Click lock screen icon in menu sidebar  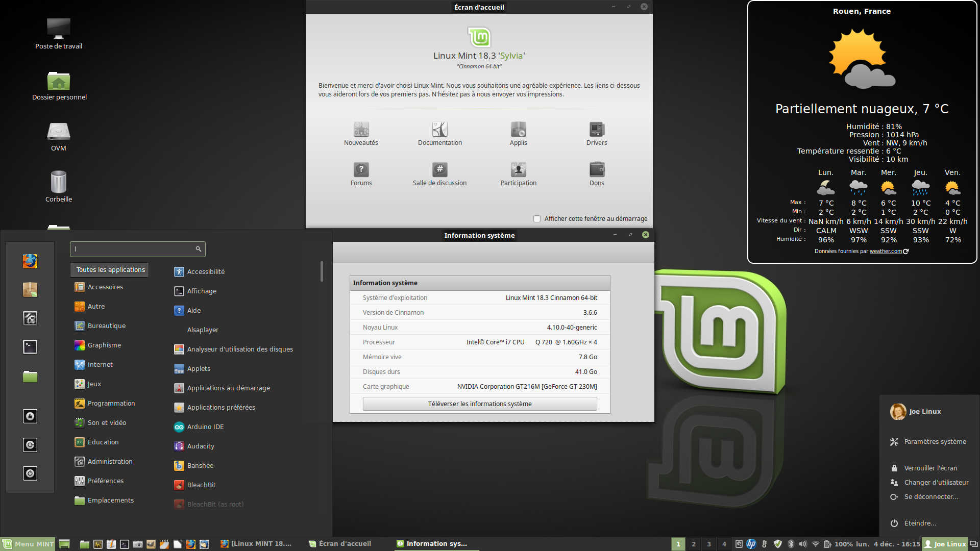(30, 416)
